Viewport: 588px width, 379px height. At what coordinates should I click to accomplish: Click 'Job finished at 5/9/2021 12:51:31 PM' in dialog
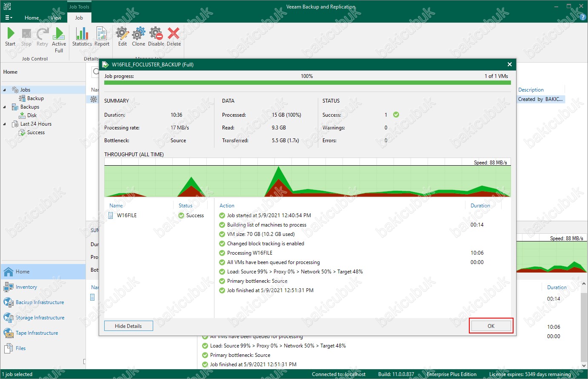click(270, 290)
